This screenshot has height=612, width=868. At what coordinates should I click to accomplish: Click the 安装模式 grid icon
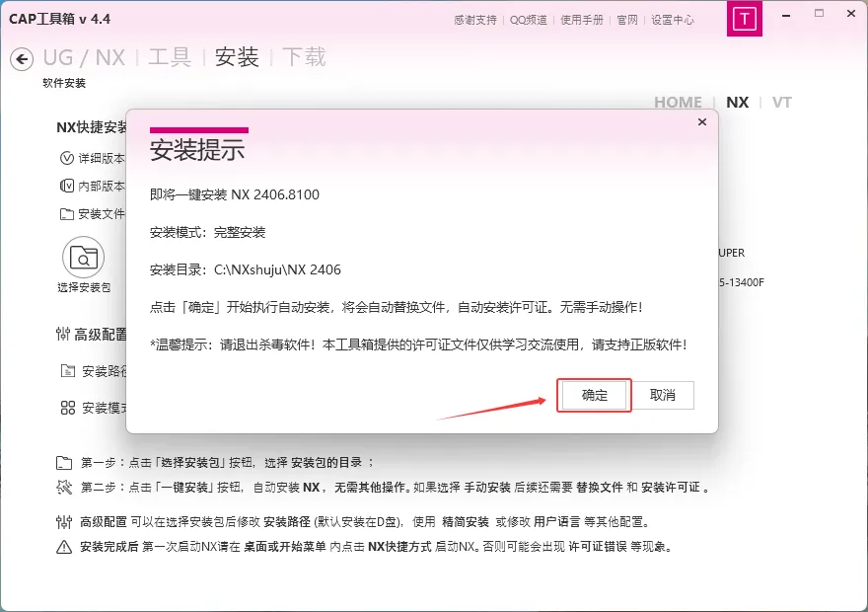click(x=67, y=409)
